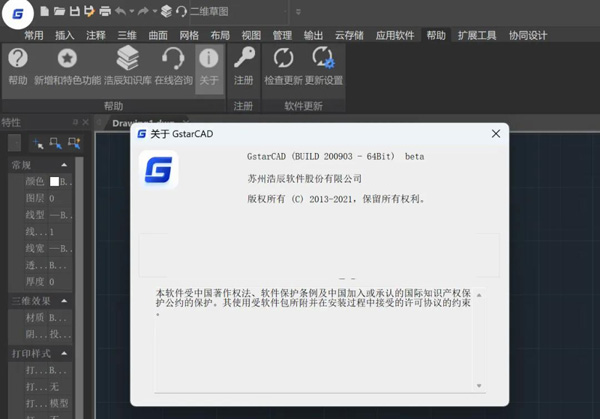Open 注册 key registration icon
The image size is (600, 419).
[244, 66]
